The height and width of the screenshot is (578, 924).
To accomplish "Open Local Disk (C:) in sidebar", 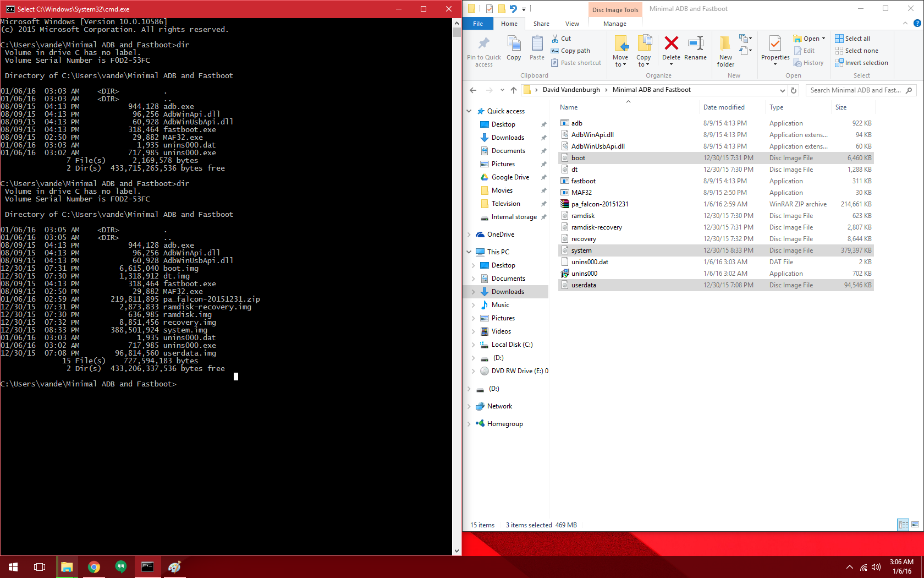I will pyautogui.click(x=512, y=345).
